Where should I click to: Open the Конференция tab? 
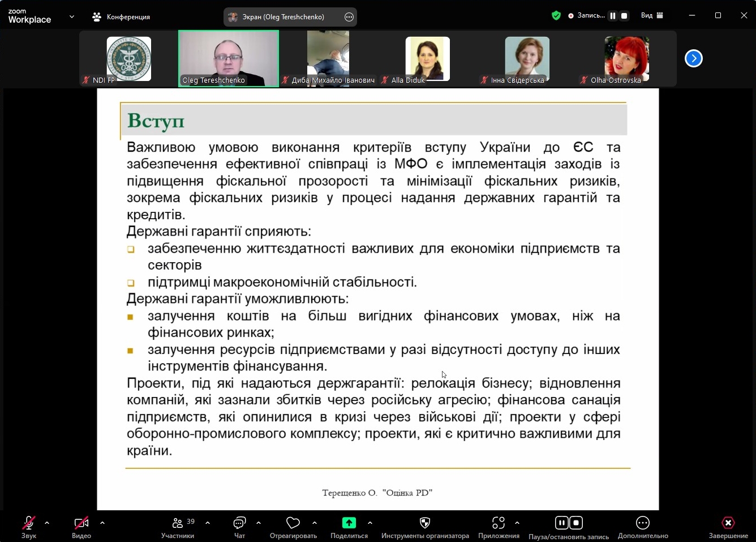[121, 17]
